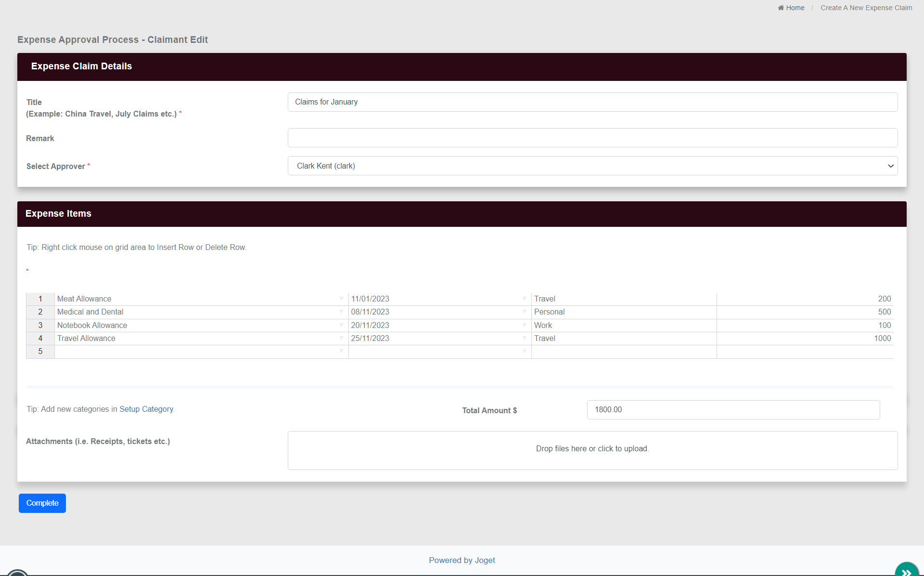Click the Title field with Claims for January

(592, 102)
